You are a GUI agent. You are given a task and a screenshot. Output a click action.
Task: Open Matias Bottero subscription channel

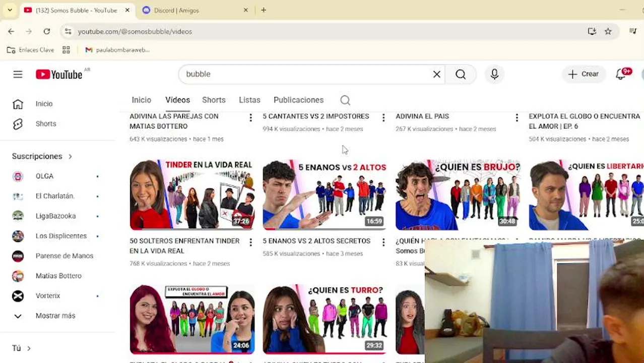[57, 276]
